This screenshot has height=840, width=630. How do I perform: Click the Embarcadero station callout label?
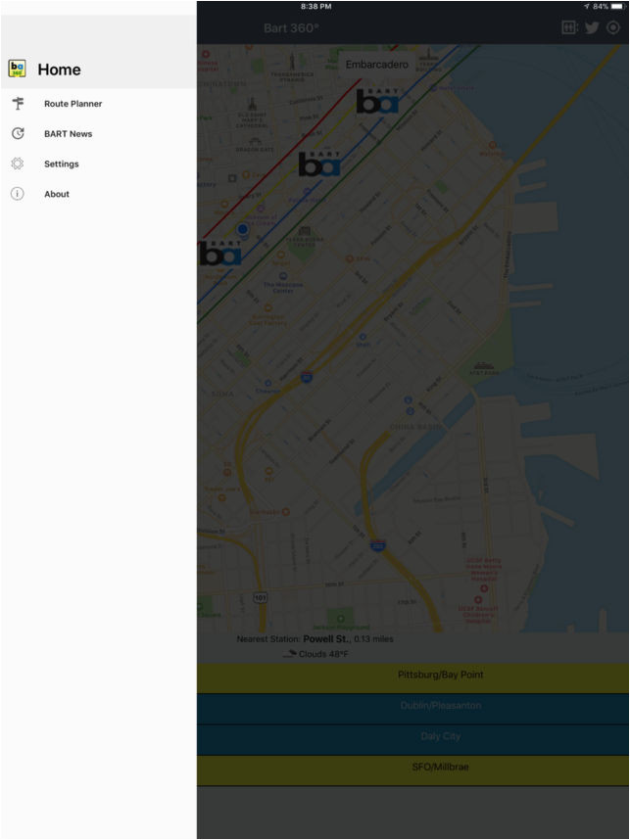(376, 65)
